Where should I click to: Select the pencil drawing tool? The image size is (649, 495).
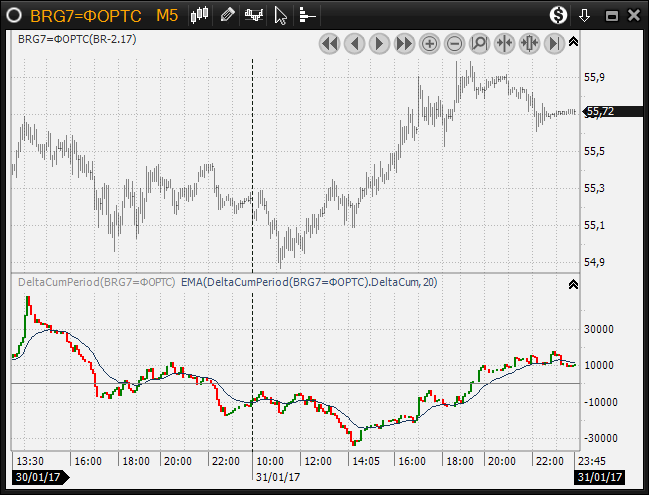[228, 15]
